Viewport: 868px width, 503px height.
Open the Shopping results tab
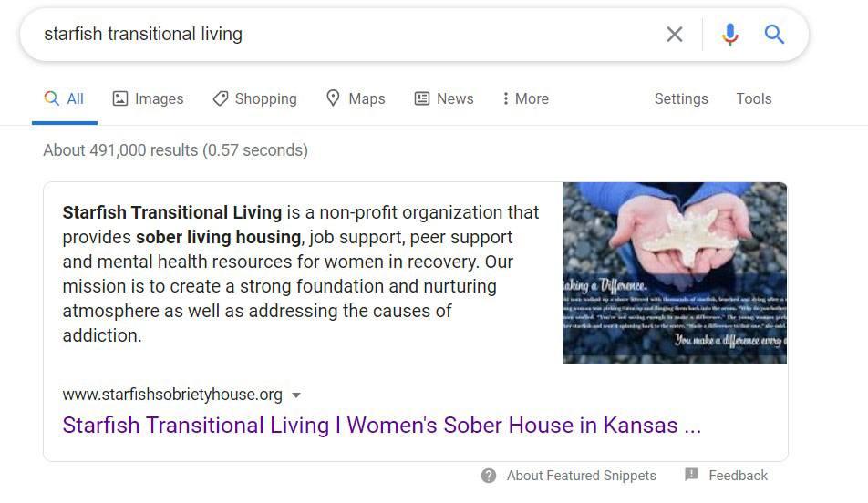click(x=254, y=98)
